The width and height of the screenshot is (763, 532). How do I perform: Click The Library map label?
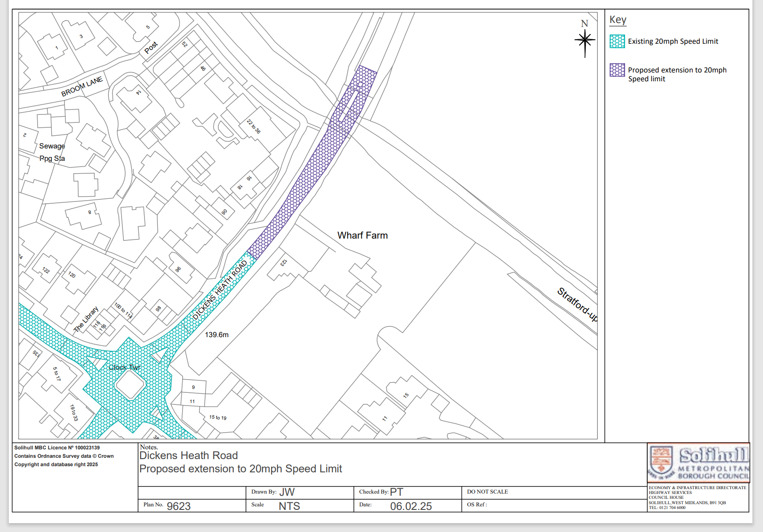86,319
